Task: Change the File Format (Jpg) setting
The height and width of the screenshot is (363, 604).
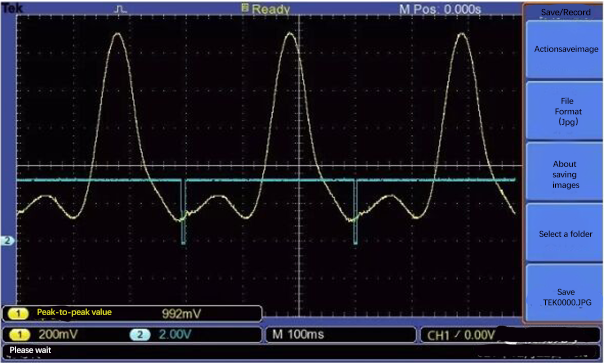Action: click(x=564, y=111)
